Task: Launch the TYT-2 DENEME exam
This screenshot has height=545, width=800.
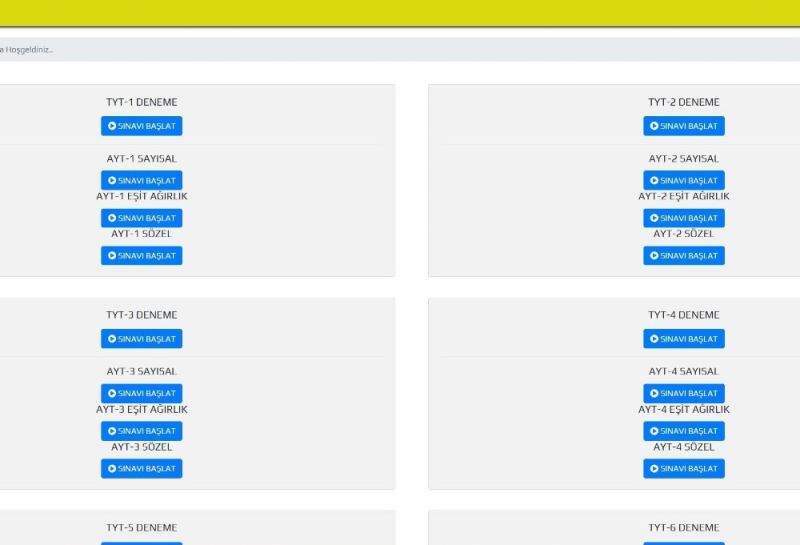Action: pos(683,126)
